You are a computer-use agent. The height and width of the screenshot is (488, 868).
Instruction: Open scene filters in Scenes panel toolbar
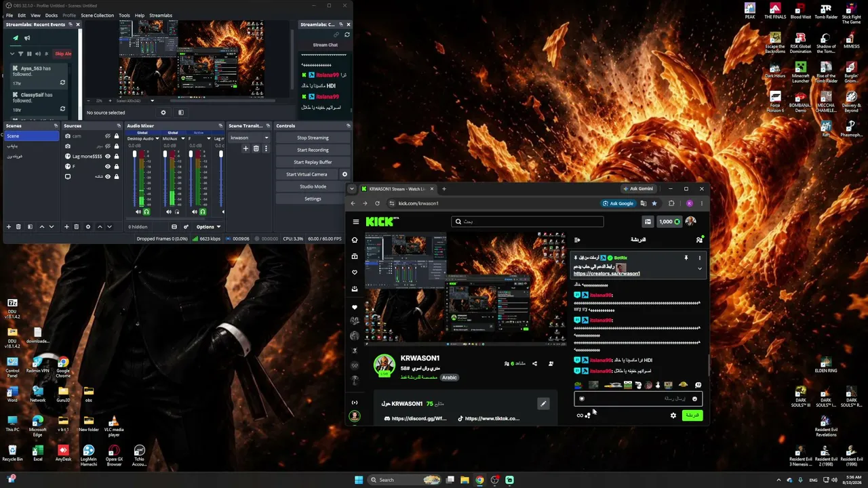[x=29, y=226]
